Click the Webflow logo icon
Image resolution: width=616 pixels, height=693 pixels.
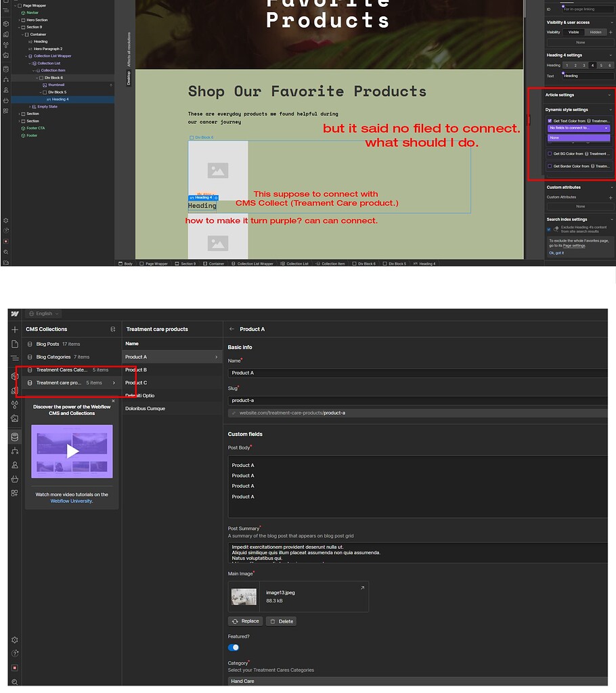click(15, 313)
